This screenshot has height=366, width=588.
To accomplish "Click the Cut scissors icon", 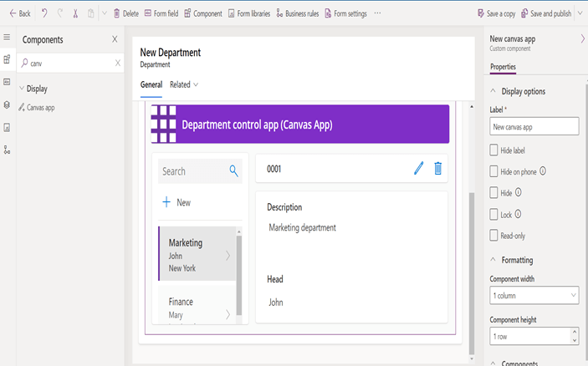I will coord(74,13).
